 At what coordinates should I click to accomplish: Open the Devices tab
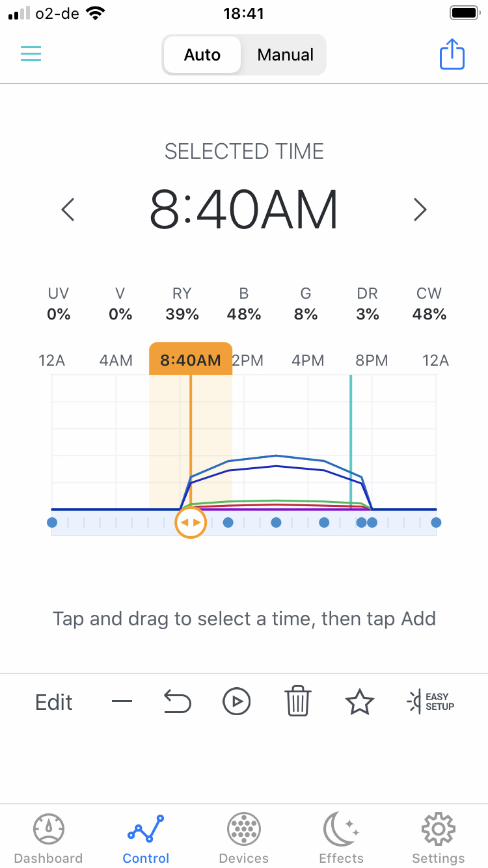244,838
